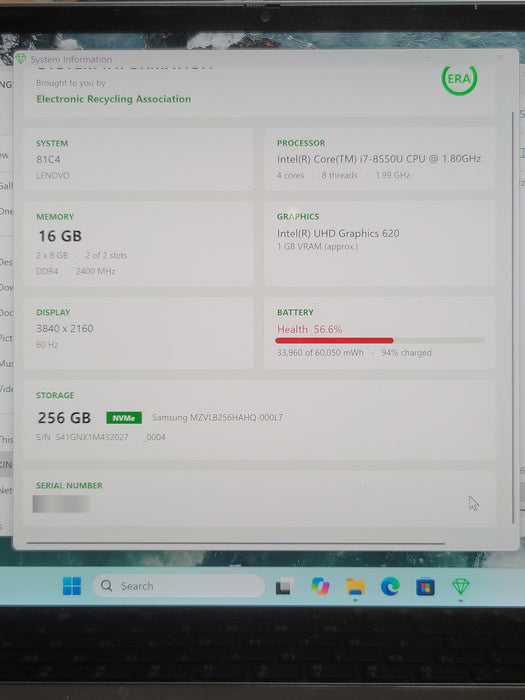Viewport: 525px width, 700px height.
Task: Open Microsoft Store from the taskbar
Action: [x=425, y=587]
